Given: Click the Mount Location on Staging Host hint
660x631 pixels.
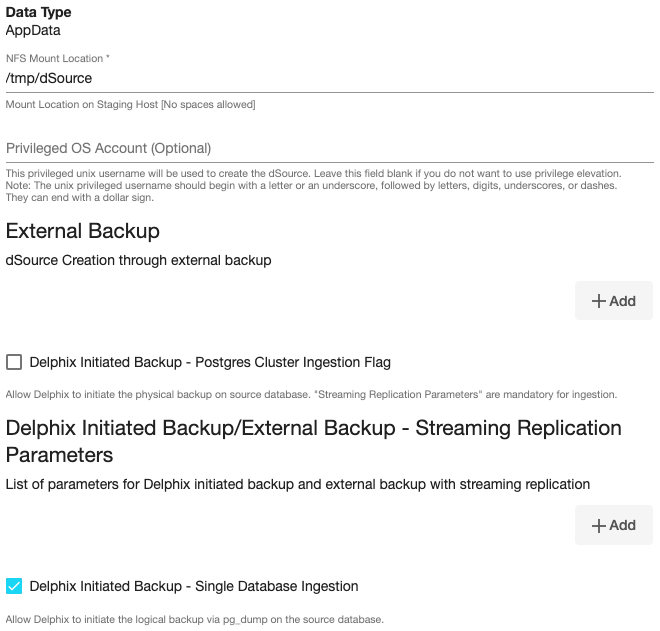Looking at the screenshot, I should pos(130,104).
